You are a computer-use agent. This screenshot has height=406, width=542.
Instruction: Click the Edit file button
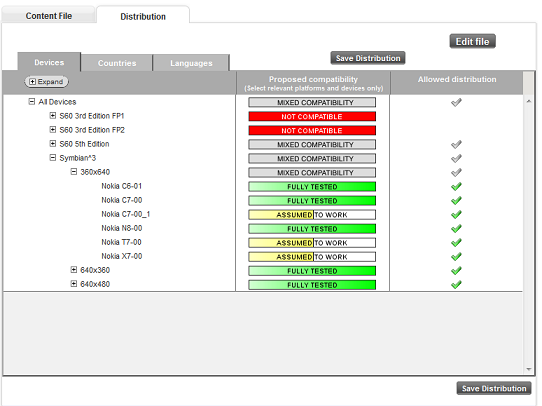(473, 41)
